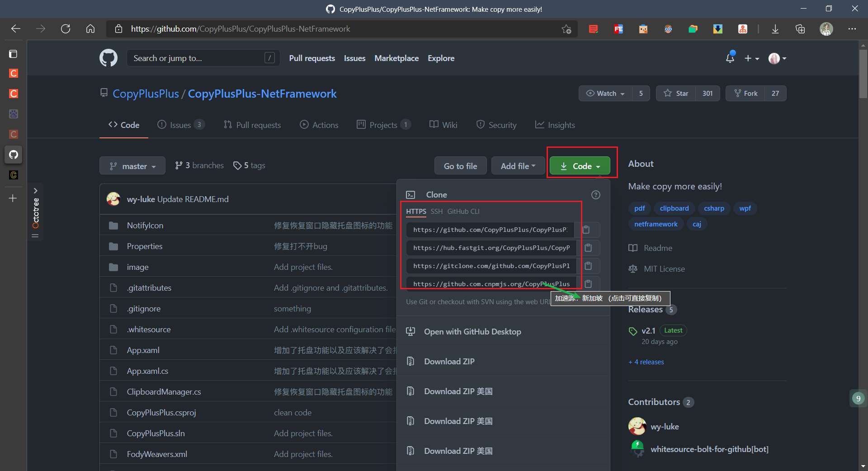Switch to the Security tab
This screenshot has height=471, width=868.
(496, 125)
